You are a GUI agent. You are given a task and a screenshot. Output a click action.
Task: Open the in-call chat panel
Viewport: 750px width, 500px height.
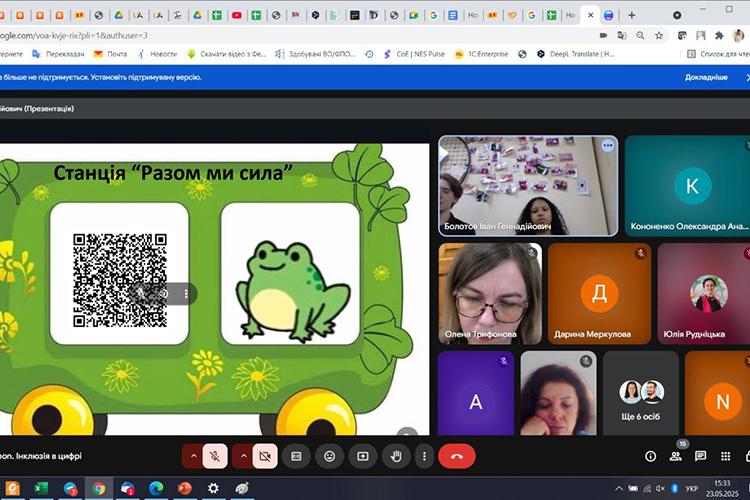click(700, 456)
